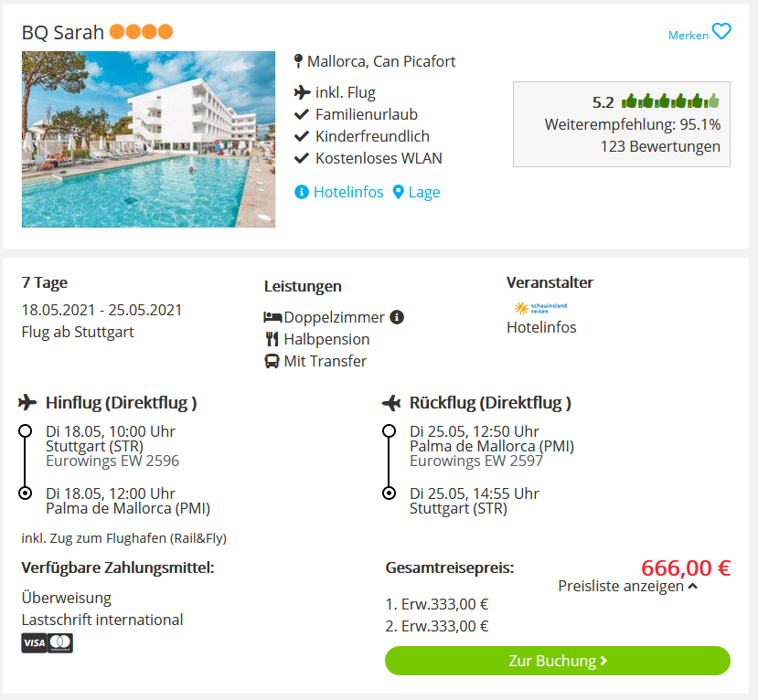Click the Mit Transfer bus icon
Screen dimensions: 758x700
[x=272, y=361]
